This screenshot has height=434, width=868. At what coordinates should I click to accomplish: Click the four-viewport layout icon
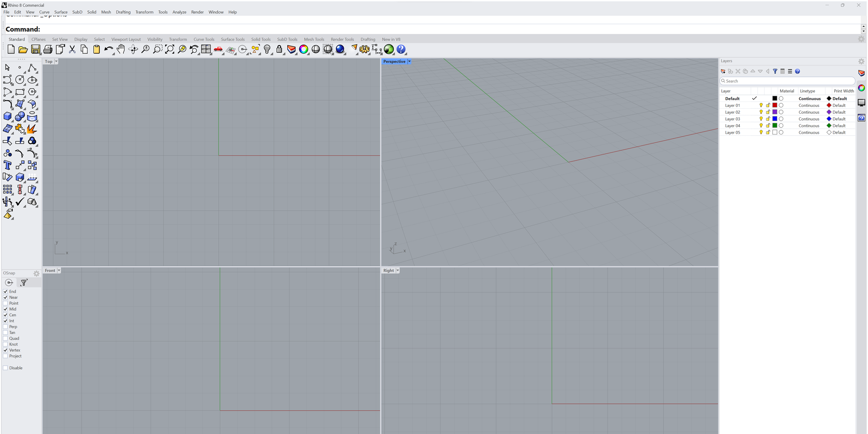point(206,50)
